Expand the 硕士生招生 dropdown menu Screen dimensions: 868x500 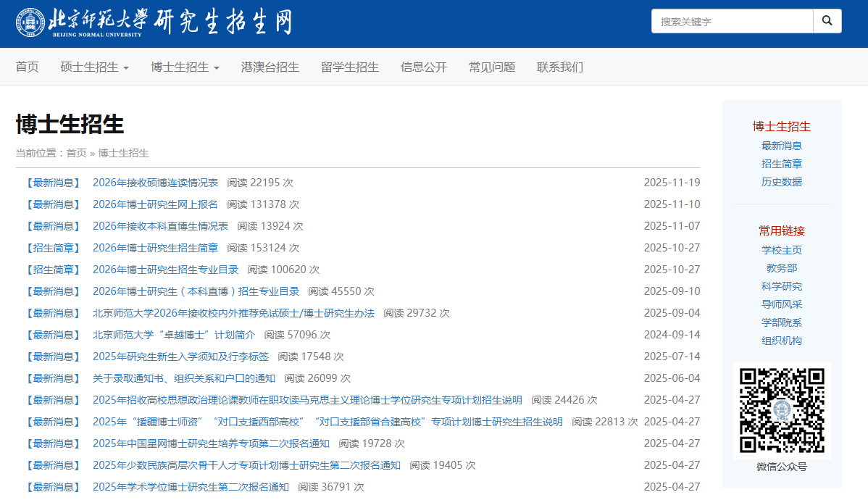(94, 67)
